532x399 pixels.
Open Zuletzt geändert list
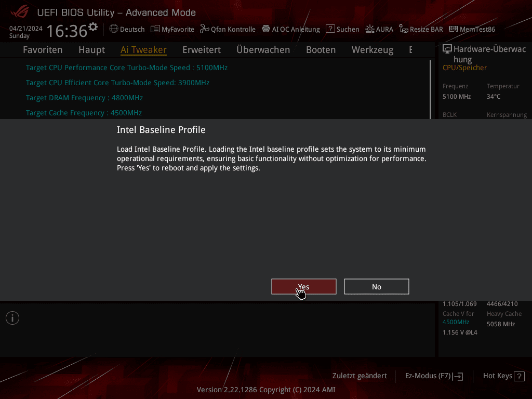pos(360,376)
